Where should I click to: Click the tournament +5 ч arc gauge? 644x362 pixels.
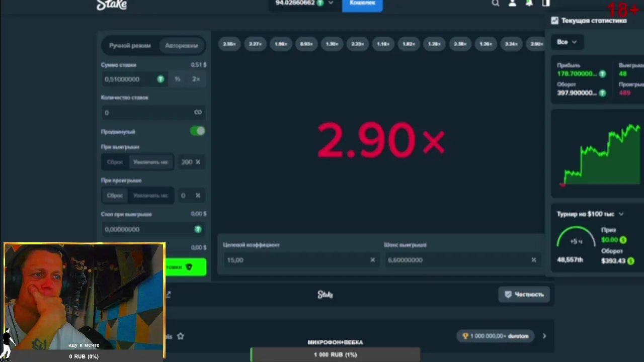pyautogui.click(x=576, y=237)
